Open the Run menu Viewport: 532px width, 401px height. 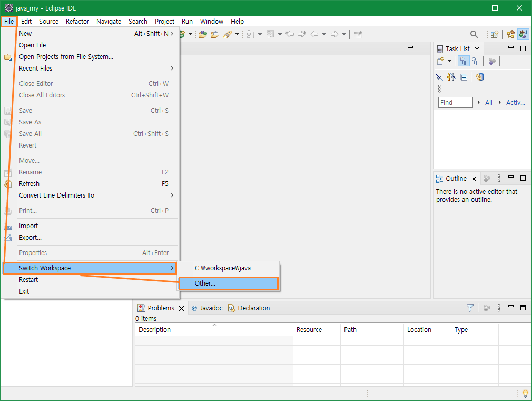187,22
